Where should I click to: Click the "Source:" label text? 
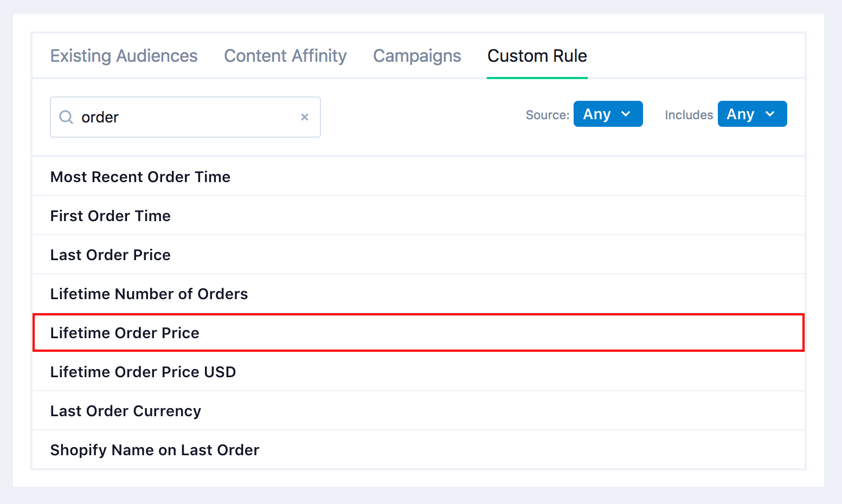[547, 115]
